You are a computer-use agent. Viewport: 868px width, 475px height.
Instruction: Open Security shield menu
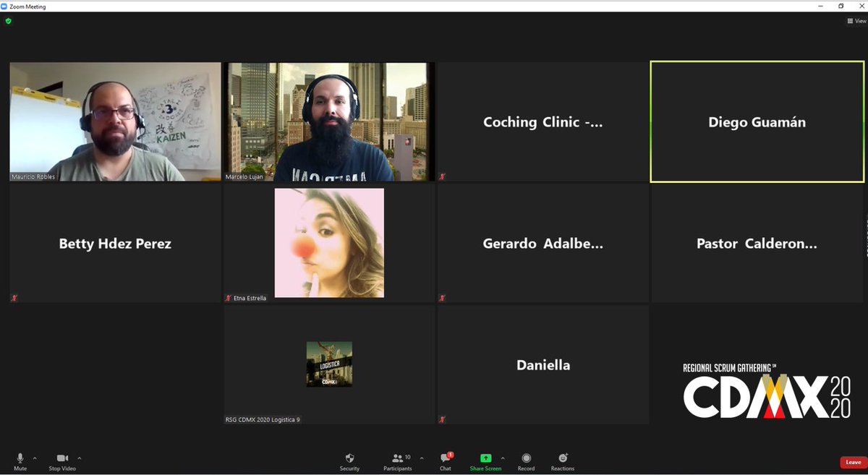click(x=349, y=462)
